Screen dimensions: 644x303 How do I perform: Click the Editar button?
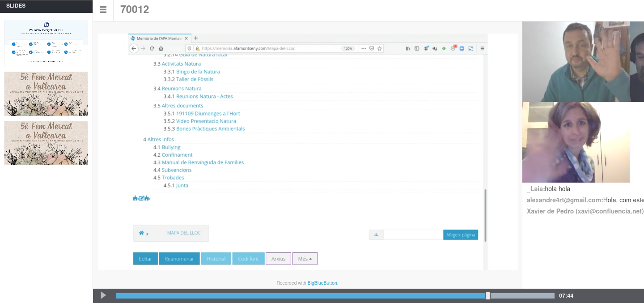point(145,259)
